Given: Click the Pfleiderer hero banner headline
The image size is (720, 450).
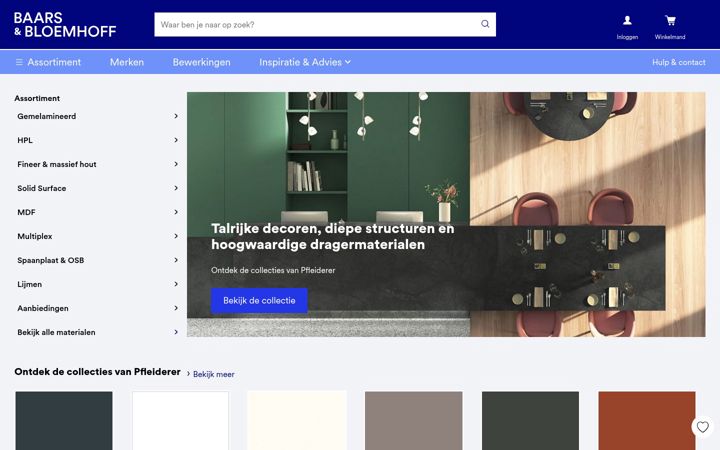Looking at the screenshot, I should (332, 236).
